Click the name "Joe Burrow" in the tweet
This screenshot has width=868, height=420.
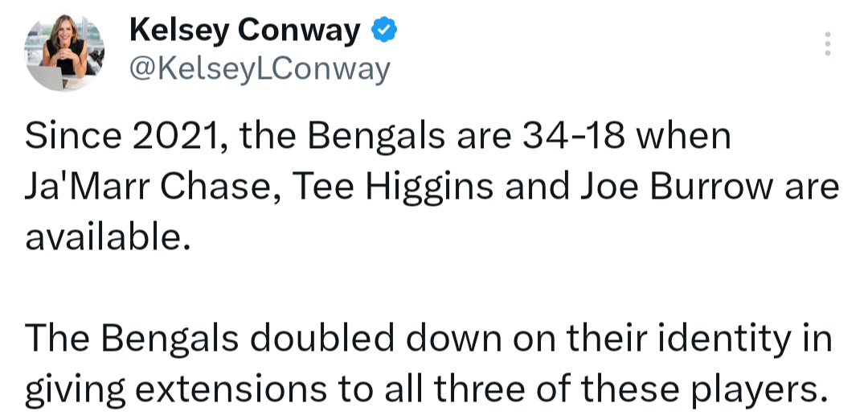click(662, 187)
